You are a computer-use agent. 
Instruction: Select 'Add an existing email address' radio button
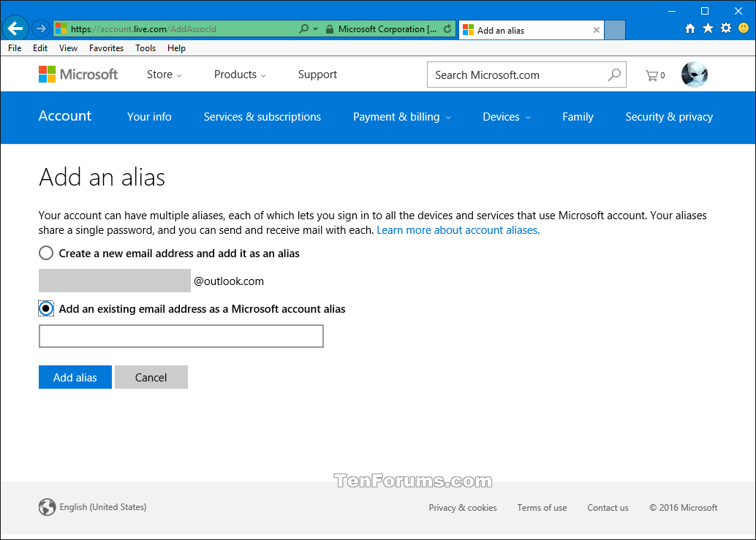click(46, 308)
